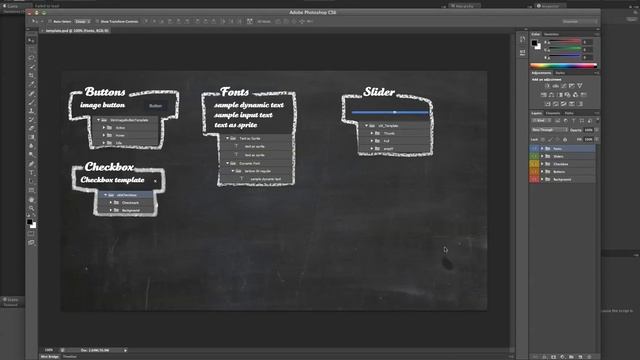Viewport: 640px width, 360px height.
Task: Expand the Buttons layer group
Action: [x=542, y=172]
